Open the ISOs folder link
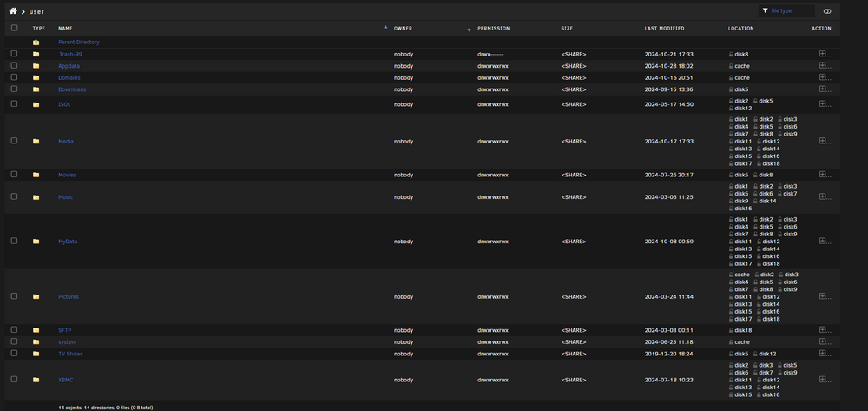Viewport: 868px width, 411px height. 64,104
